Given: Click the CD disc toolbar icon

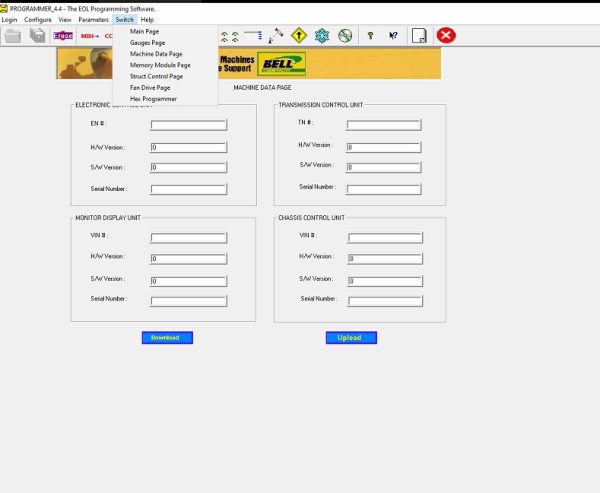Looking at the screenshot, I should click(x=345, y=36).
